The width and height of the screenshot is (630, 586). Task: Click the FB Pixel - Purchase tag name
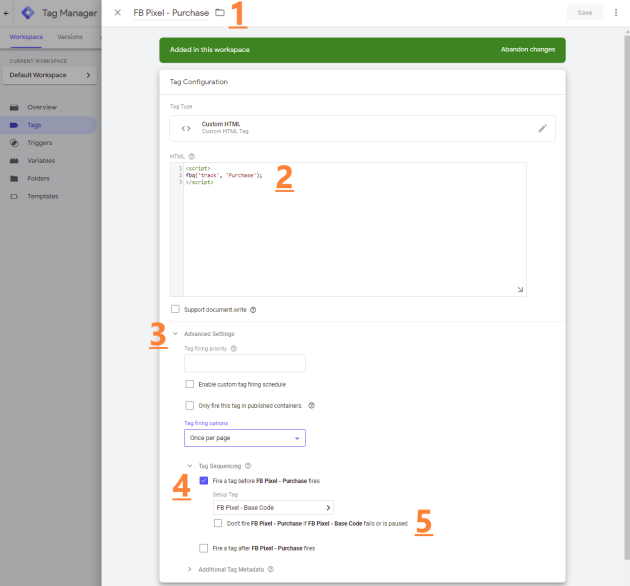171,13
